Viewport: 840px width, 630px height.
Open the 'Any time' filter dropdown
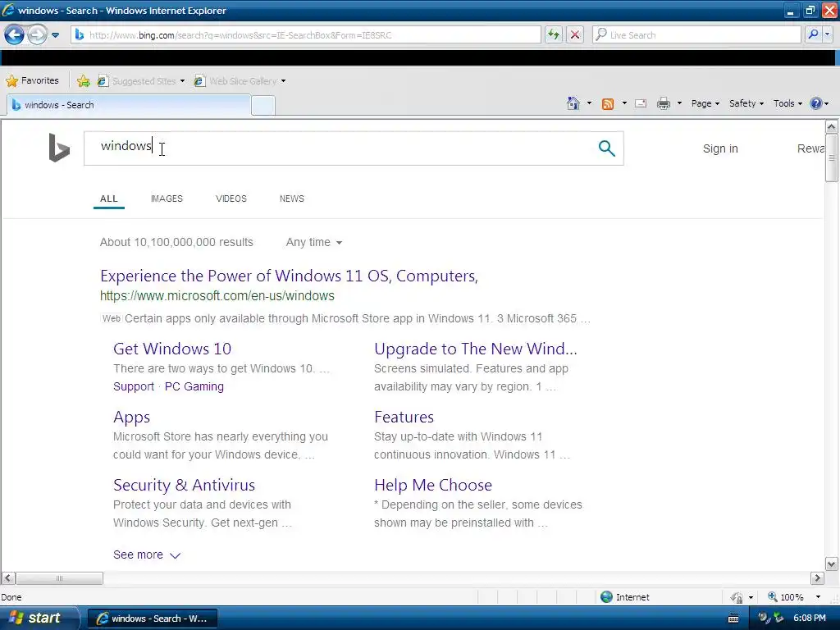(x=314, y=243)
